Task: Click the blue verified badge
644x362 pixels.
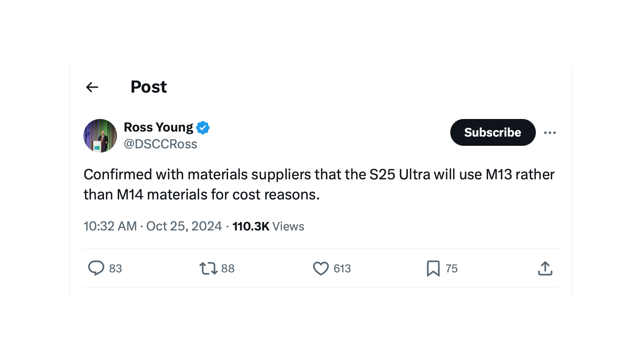Action: coord(203,127)
